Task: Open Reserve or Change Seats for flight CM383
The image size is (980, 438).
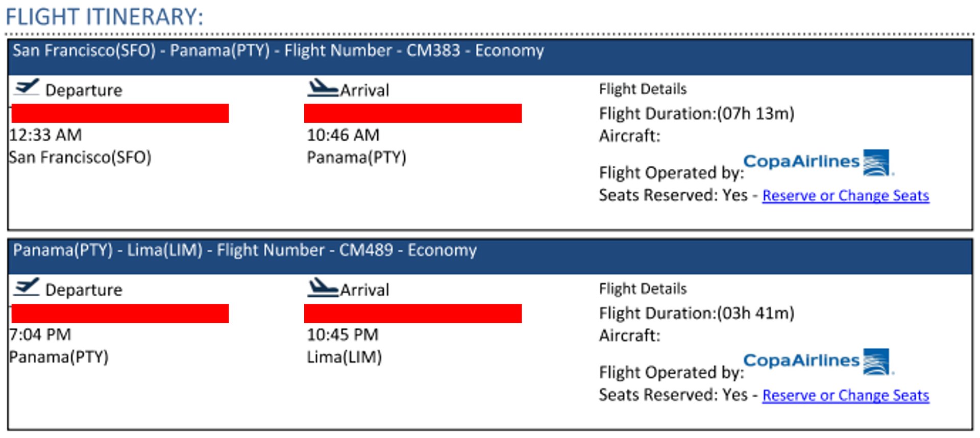Action: click(845, 195)
